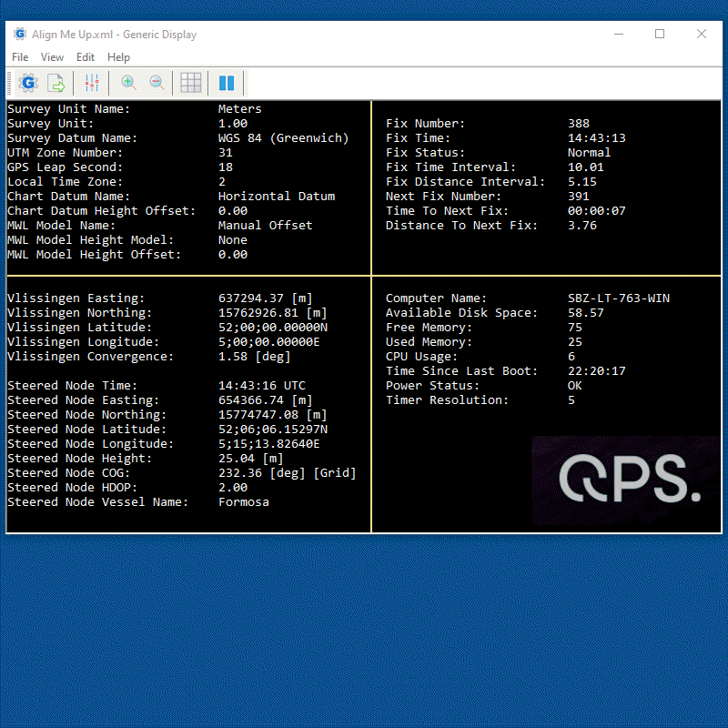Image resolution: width=728 pixels, height=728 pixels.
Task: Open the Generic Display settings gear icon
Action: 27,82
